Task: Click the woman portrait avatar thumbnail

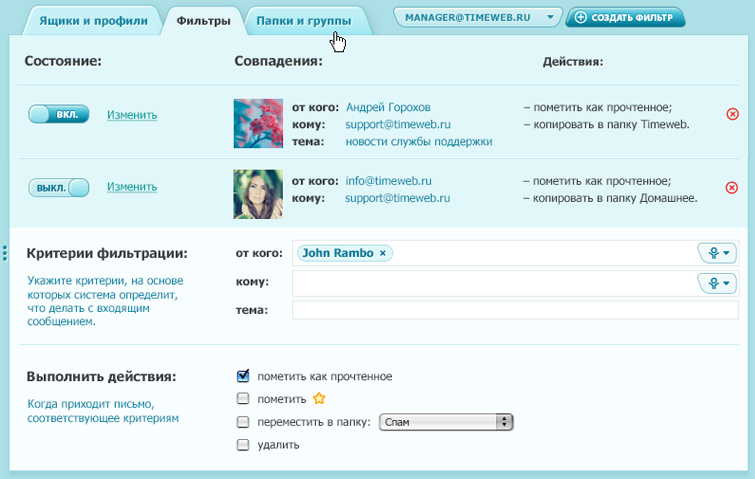Action: pyautogui.click(x=258, y=194)
